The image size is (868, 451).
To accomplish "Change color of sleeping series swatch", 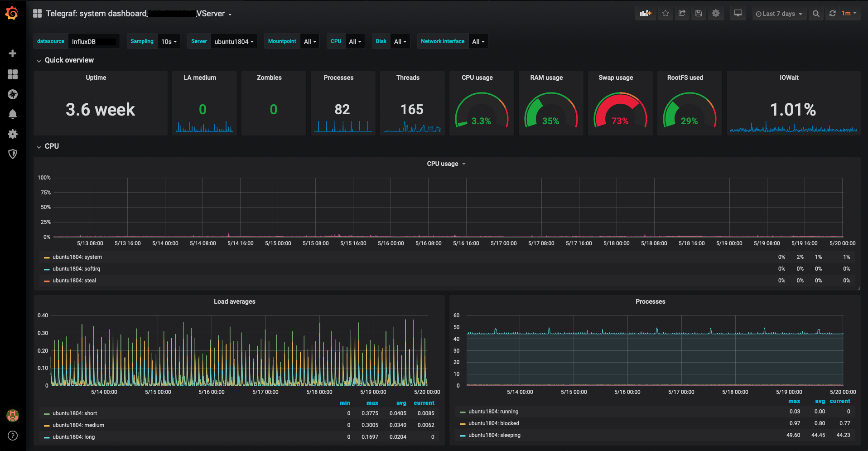I will [463, 436].
